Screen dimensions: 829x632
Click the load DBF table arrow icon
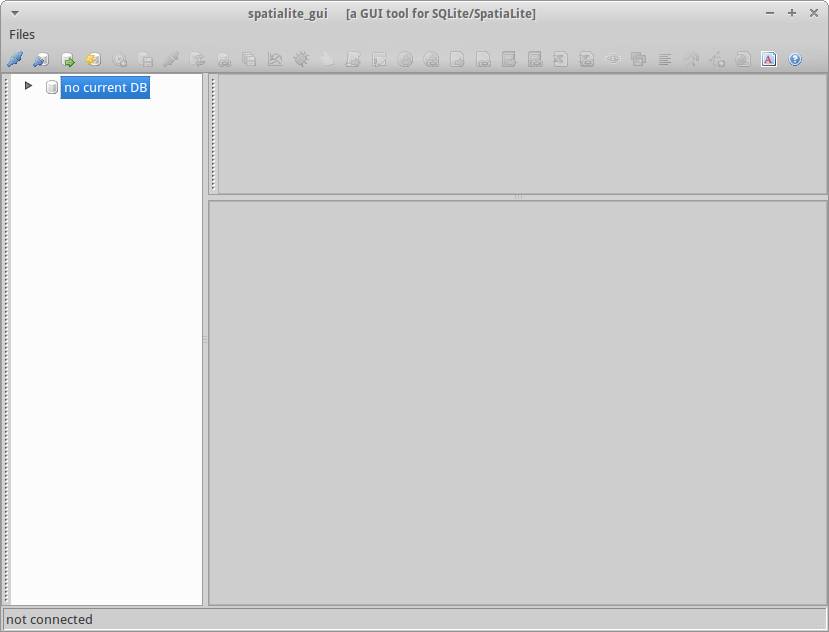509,59
